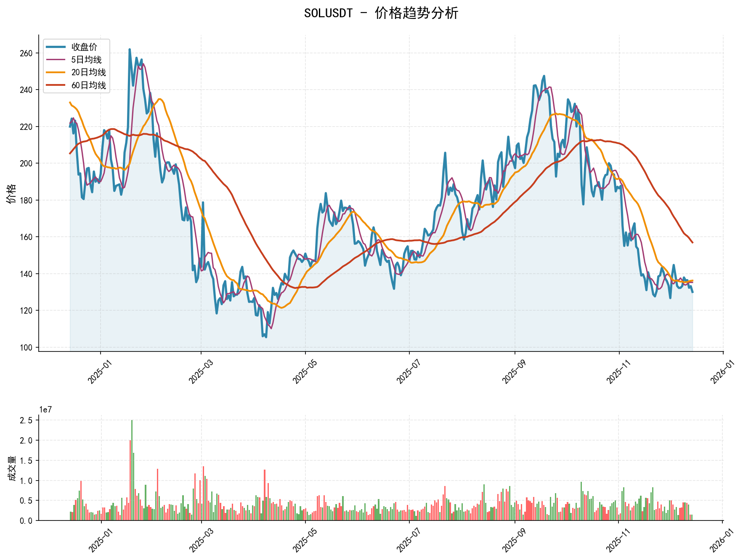This screenshot has height=560, width=743.
Task: Click the 1e7 scale annotation above volume axis
Action: click(46, 409)
